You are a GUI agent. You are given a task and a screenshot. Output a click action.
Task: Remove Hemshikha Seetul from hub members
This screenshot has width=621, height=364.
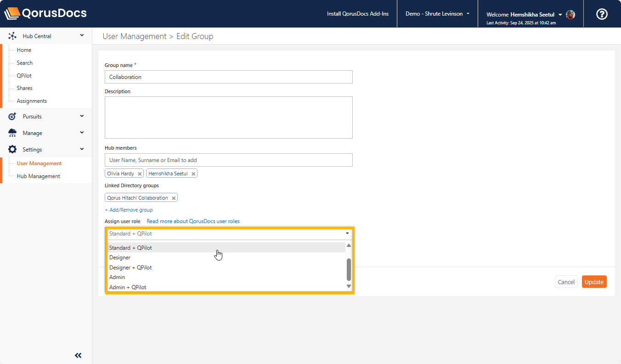pyautogui.click(x=193, y=174)
